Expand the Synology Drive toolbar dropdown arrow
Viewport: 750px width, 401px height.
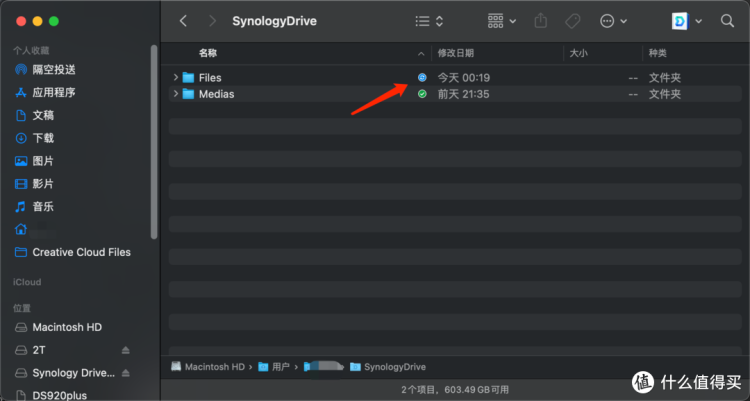[698, 21]
